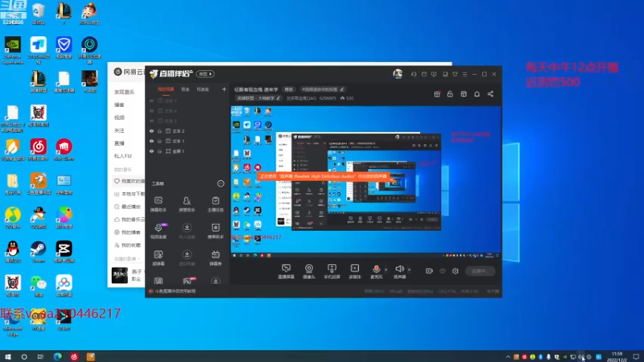Image resolution: width=644 pixels, height=362 pixels.
Task: Click the share icon in stream header
Action: click(x=490, y=94)
